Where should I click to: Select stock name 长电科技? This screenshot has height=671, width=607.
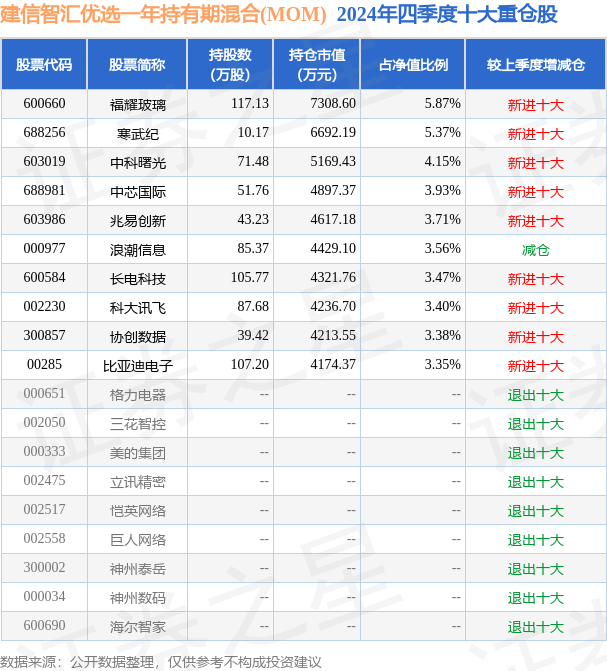point(137,279)
